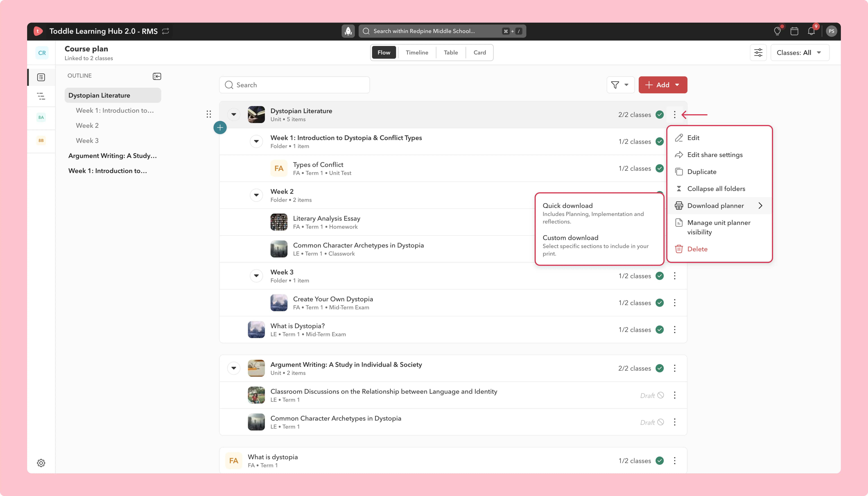
Task: Switch to the Card tab
Action: tap(480, 52)
